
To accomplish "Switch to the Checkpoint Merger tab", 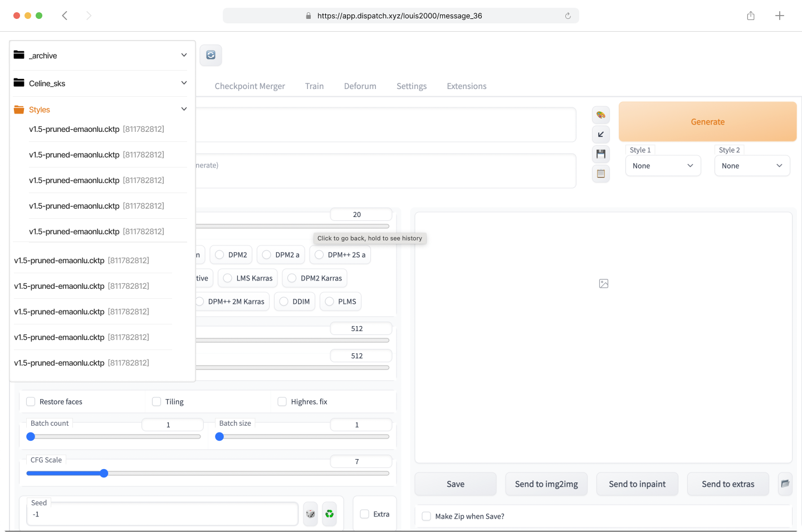I will [250, 86].
